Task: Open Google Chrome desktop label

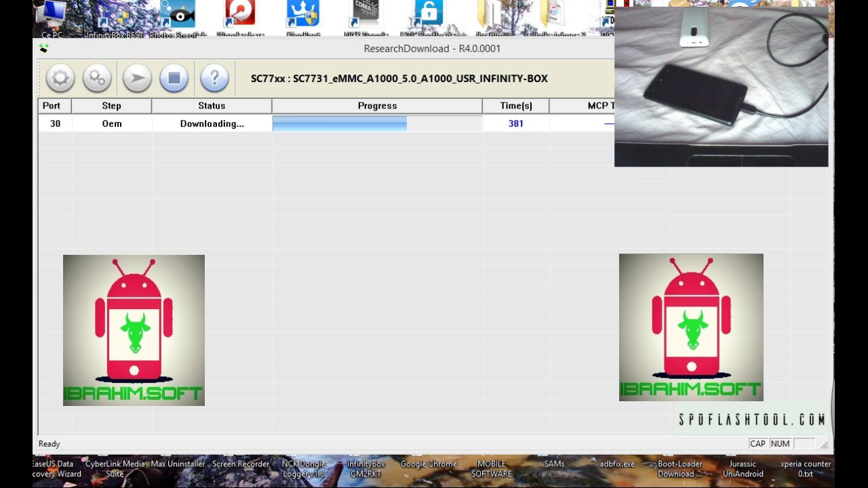Action: (429, 464)
